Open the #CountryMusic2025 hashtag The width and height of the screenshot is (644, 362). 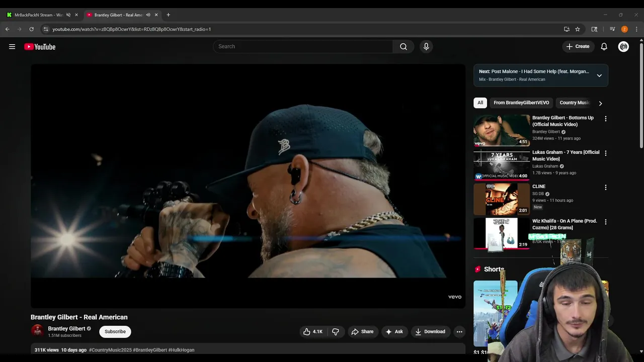(110, 350)
